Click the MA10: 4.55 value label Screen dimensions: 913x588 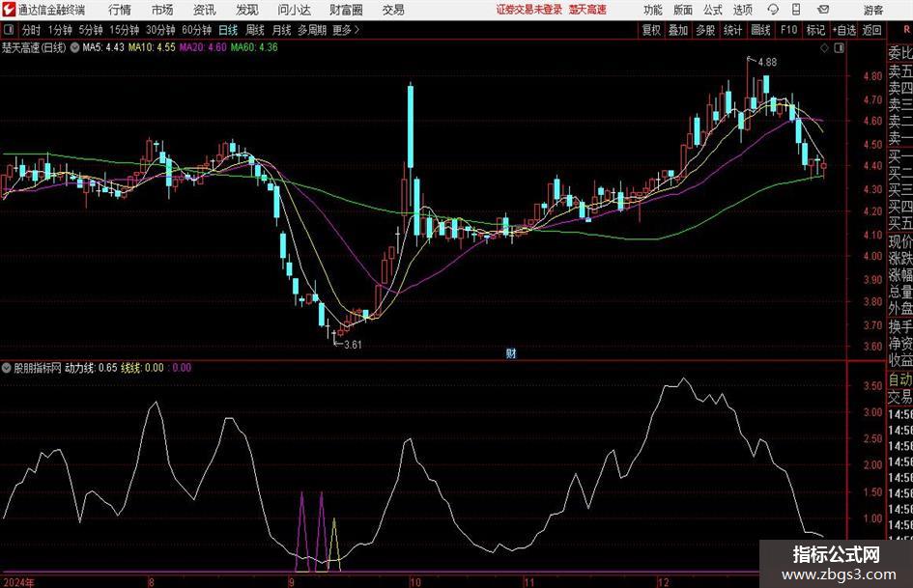point(152,47)
